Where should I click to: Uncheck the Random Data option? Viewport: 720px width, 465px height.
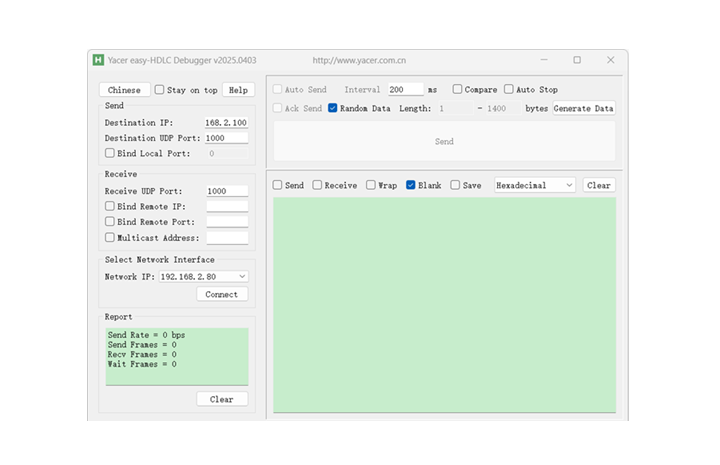point(332,108)
